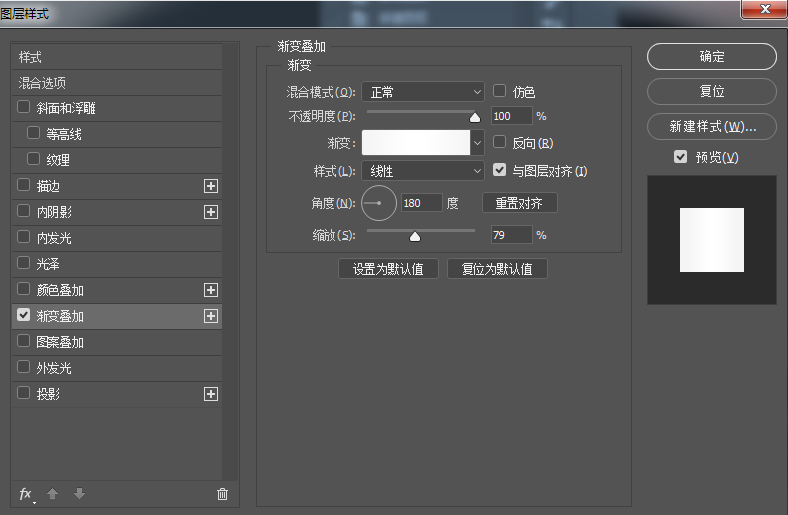Image resolution: width=788 pixels, height=515 pixels.
Task: Click the white gradient swatch
Action: coord(416,143)
